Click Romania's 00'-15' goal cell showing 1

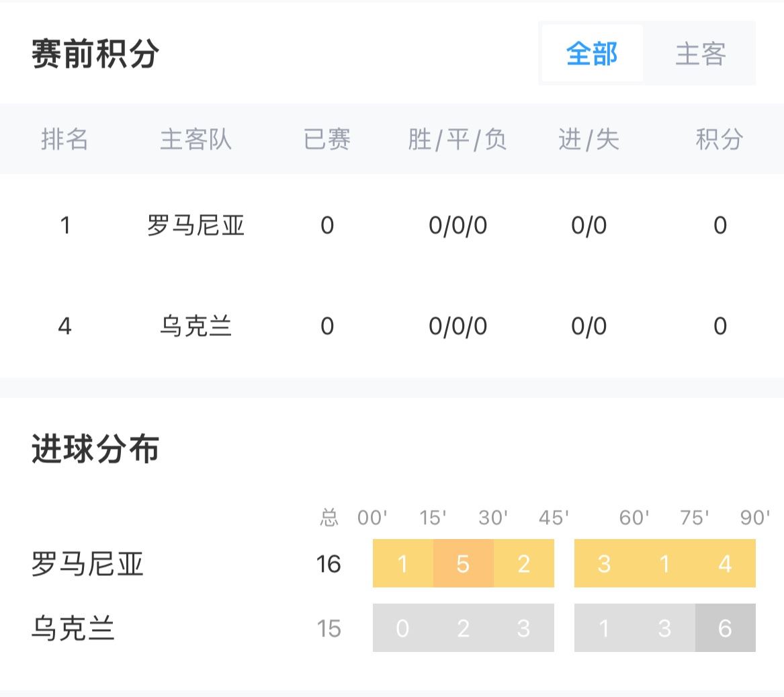tap(403, 563)
